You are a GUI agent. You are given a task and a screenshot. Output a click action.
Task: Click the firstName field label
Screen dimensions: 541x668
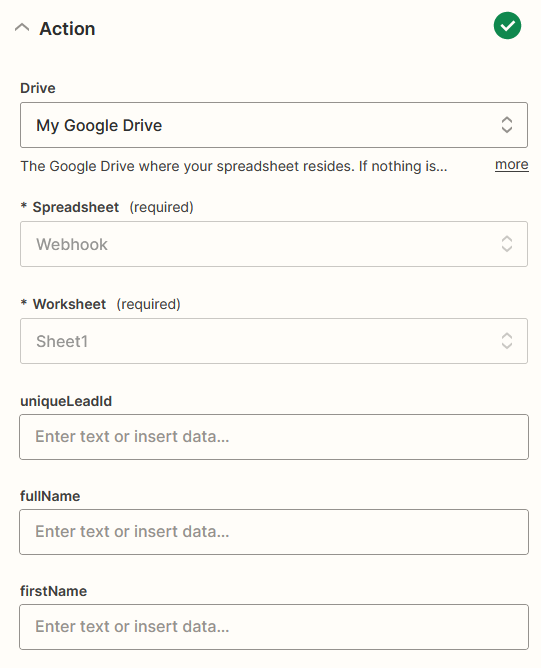[x=54, y=591]
